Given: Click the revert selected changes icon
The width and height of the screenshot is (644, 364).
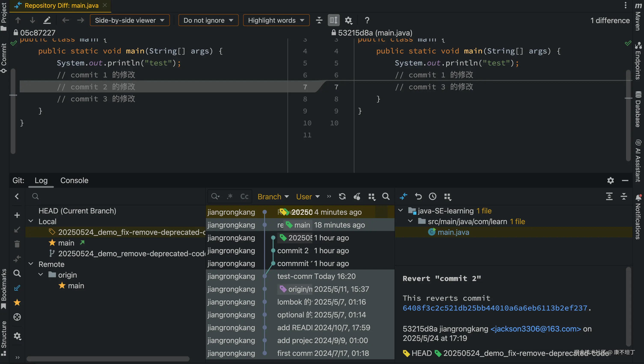Looking at the screenshot, I should [418, 197].
